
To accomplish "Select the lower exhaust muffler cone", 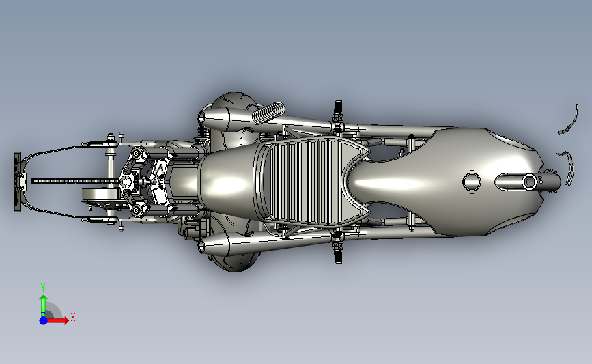I will click(214, 244).
